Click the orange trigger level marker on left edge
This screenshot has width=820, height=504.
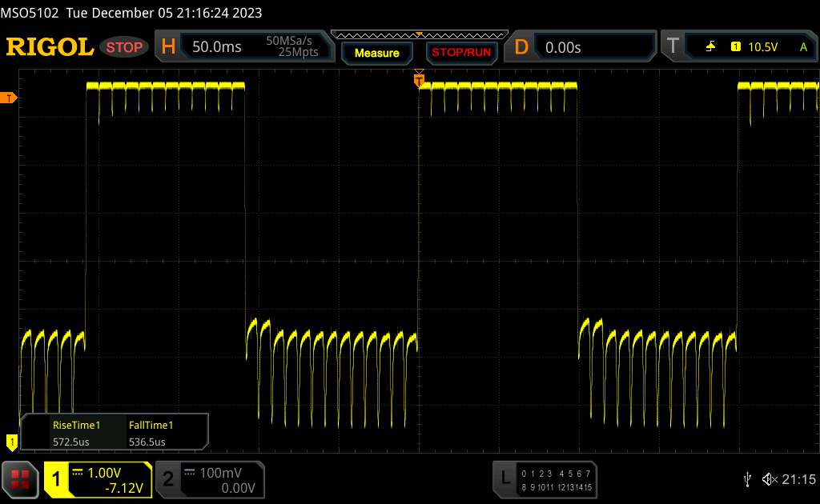pos(9,98)
